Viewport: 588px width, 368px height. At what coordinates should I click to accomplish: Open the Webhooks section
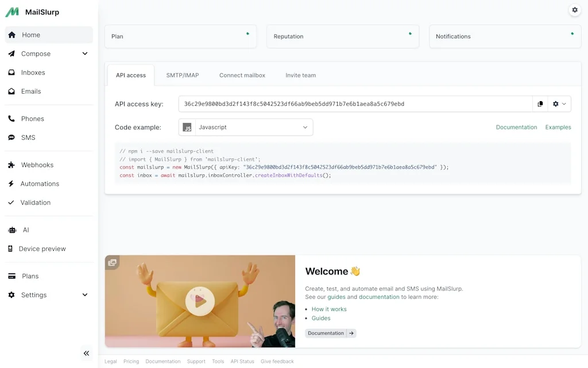coord(37,165)
